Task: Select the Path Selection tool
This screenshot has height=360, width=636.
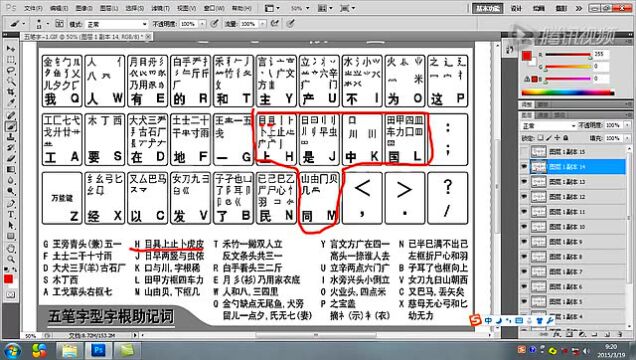Action: click(11, 225)
